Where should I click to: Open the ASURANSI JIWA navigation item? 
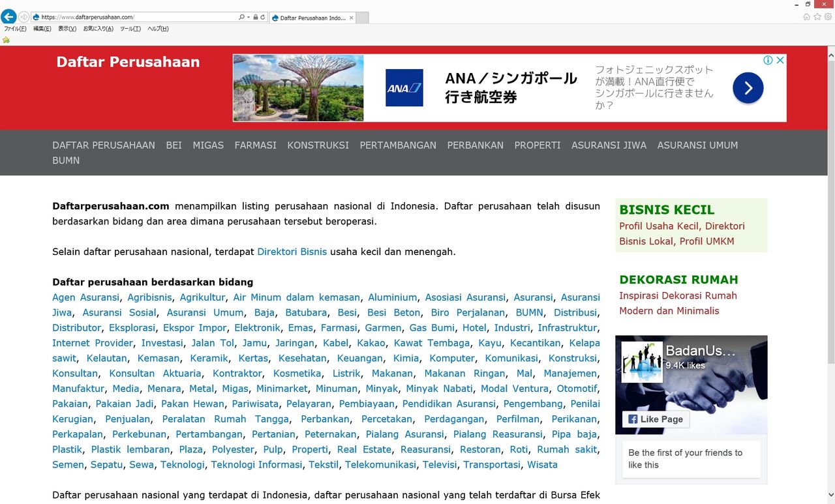click(609, 145)
